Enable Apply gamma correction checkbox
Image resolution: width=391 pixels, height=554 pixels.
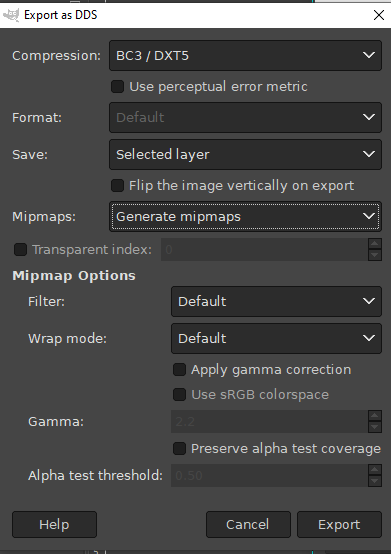(x=179, y=370)
